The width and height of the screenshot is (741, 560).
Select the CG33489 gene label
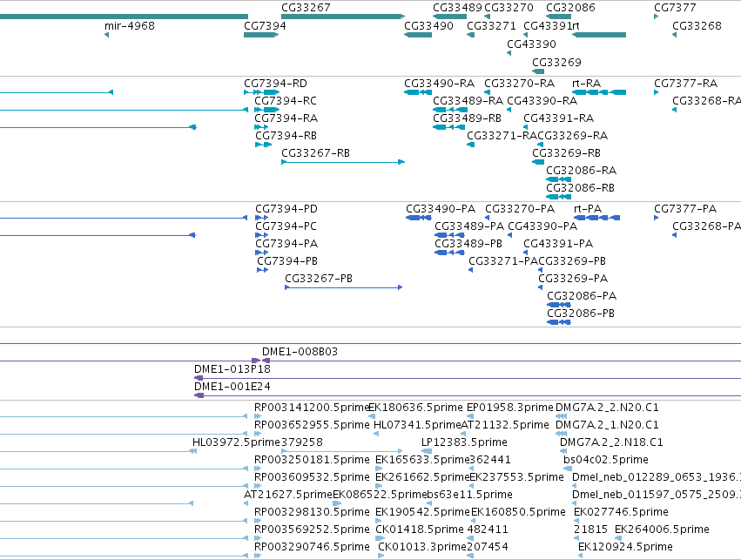pos(457,8)
